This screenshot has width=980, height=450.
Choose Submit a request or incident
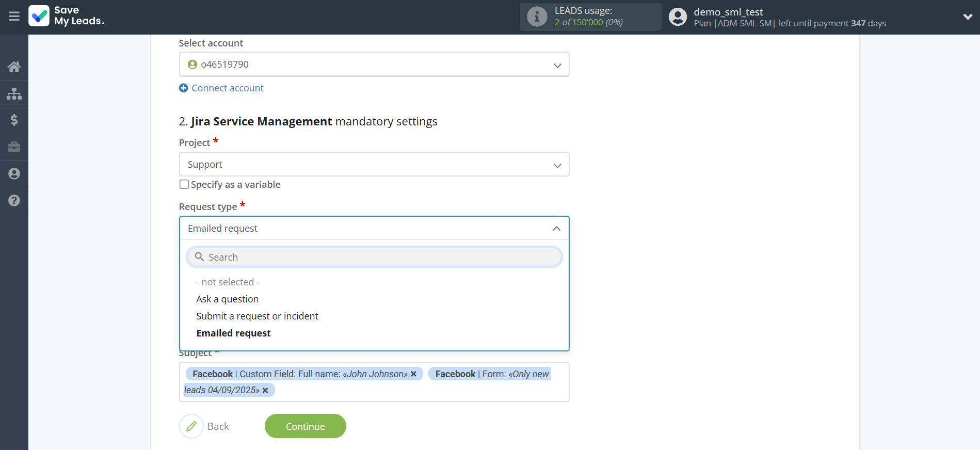pyautogui.click(x=257, y=316)
